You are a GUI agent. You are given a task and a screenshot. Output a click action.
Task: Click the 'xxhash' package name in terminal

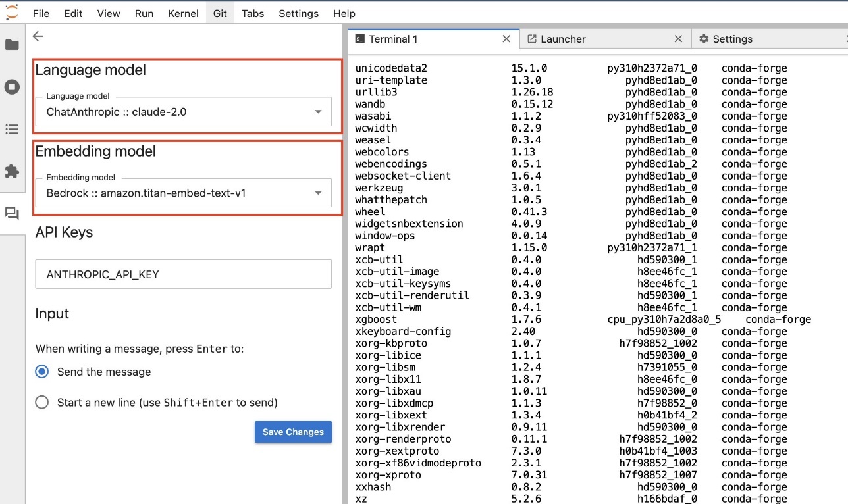(373, 487)
